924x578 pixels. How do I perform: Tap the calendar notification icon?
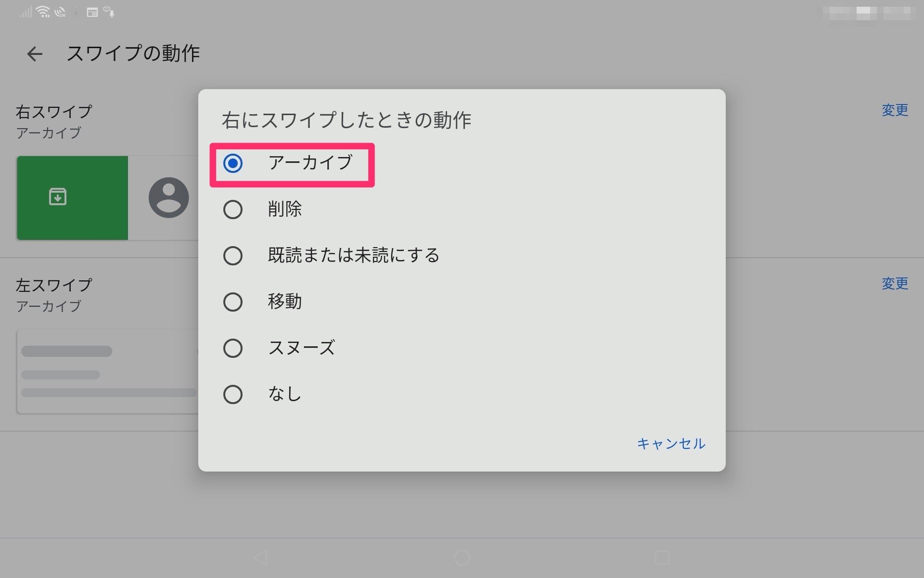click(92, 12)
